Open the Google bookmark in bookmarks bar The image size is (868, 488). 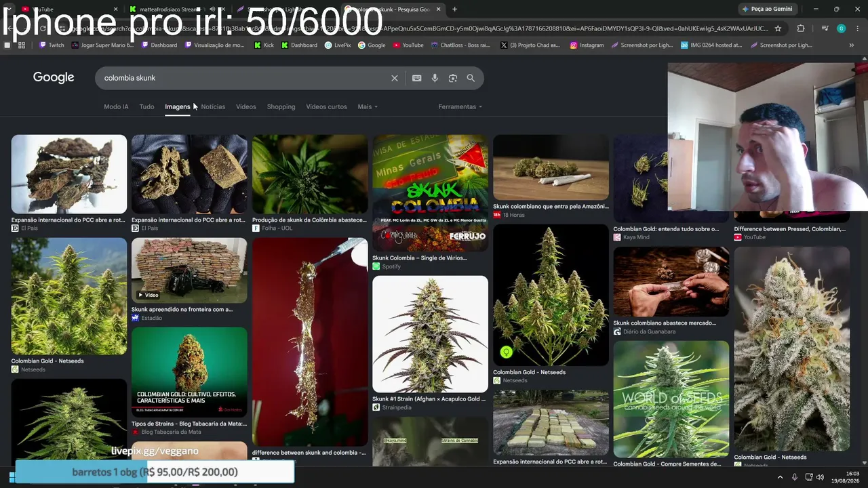click(372, 45)
